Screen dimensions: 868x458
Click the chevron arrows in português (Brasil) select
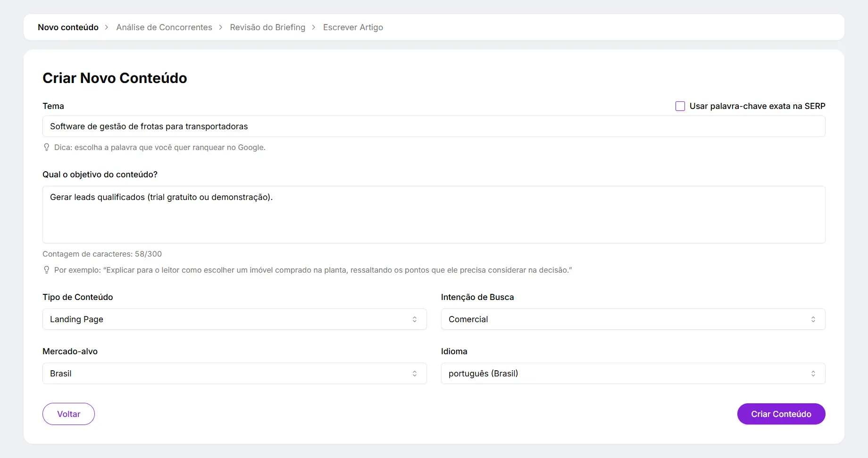pos(813,374)
